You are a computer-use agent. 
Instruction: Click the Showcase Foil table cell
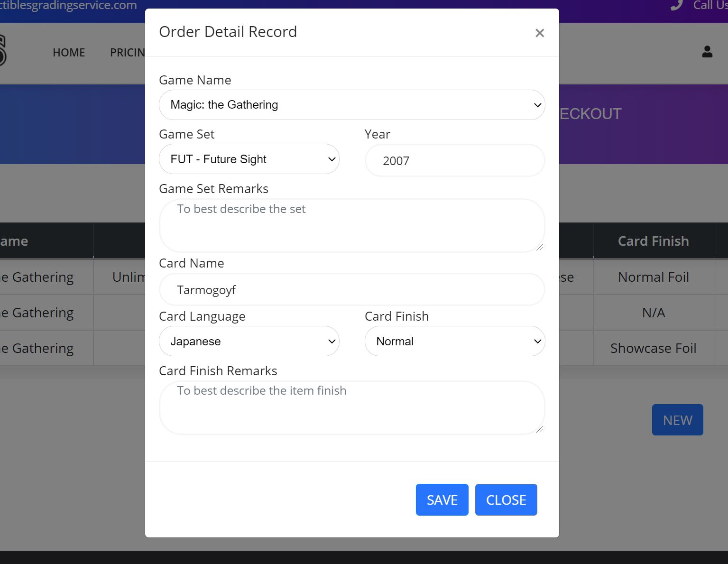click(x=653, y=348)
